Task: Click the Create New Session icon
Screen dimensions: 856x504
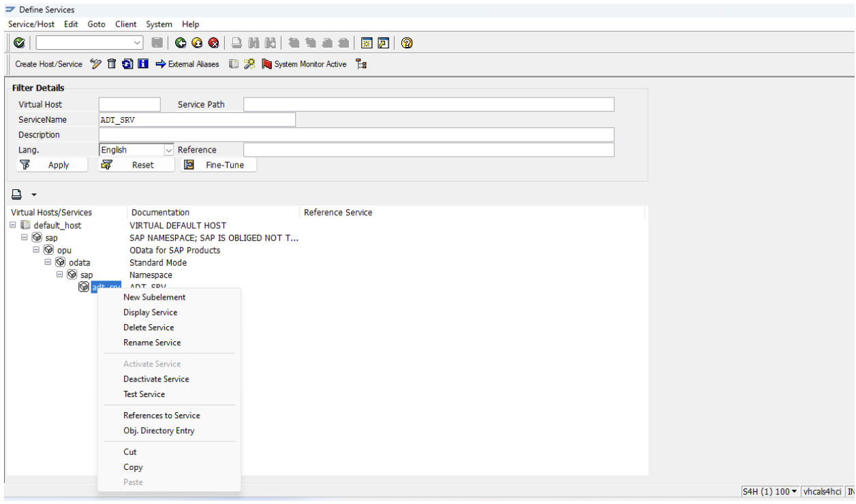Action: coord(367,43)
